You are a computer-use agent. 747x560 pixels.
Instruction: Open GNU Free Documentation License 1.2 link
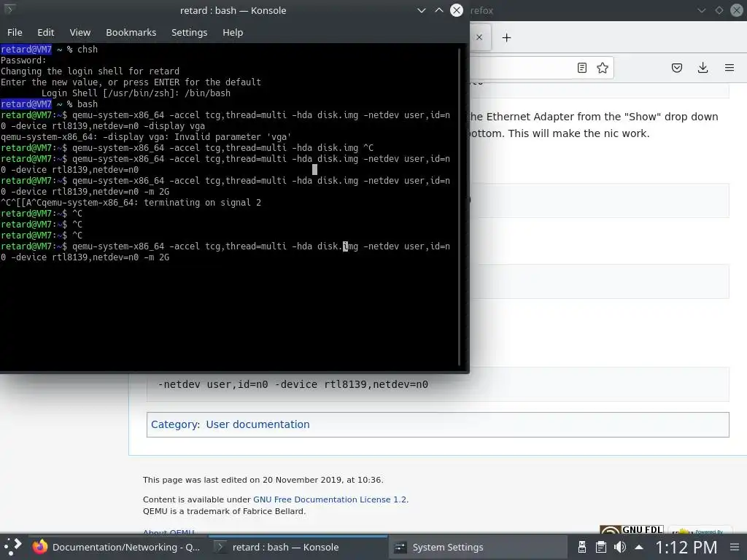[x=330, y=499]
